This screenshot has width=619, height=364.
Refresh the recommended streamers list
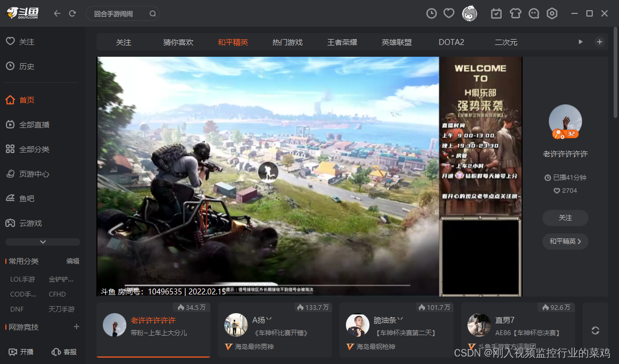595,330
